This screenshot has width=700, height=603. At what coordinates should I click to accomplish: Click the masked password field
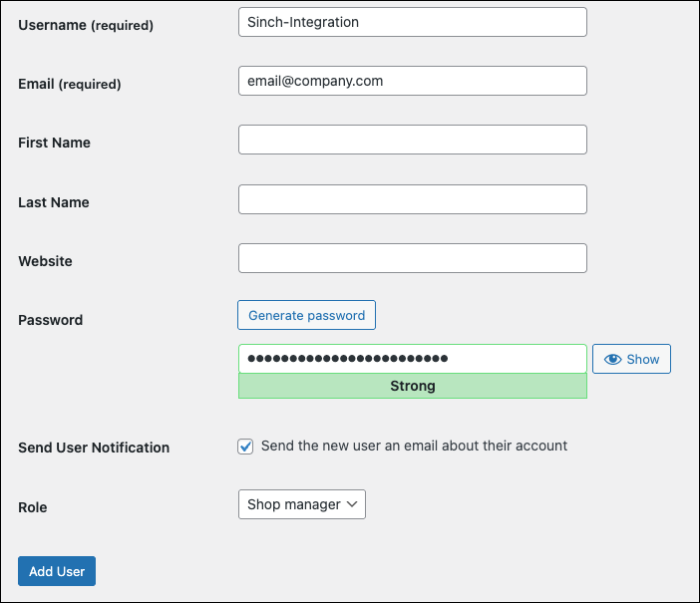[413, 359]
